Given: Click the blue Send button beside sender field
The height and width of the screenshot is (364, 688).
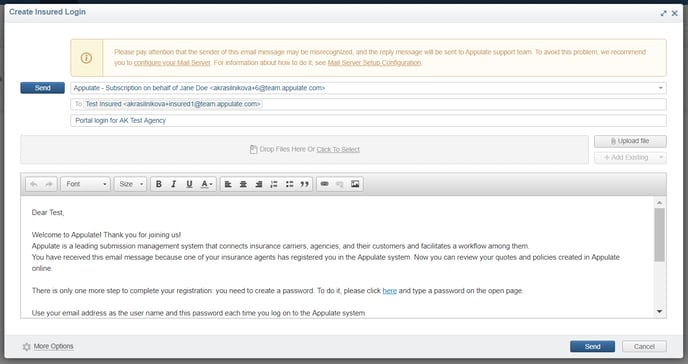Looking at the screenshot, I should [43, 88].
